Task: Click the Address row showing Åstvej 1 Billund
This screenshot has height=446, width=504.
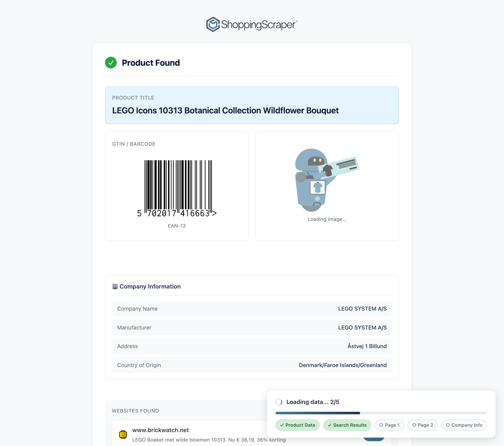Action: tap(252, 346)
